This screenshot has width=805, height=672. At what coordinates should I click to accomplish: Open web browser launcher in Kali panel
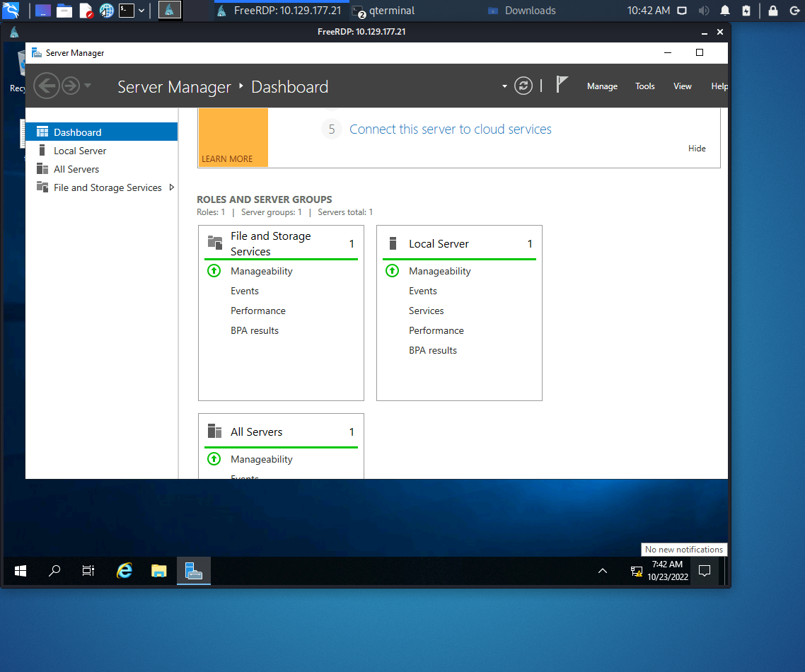106,11
